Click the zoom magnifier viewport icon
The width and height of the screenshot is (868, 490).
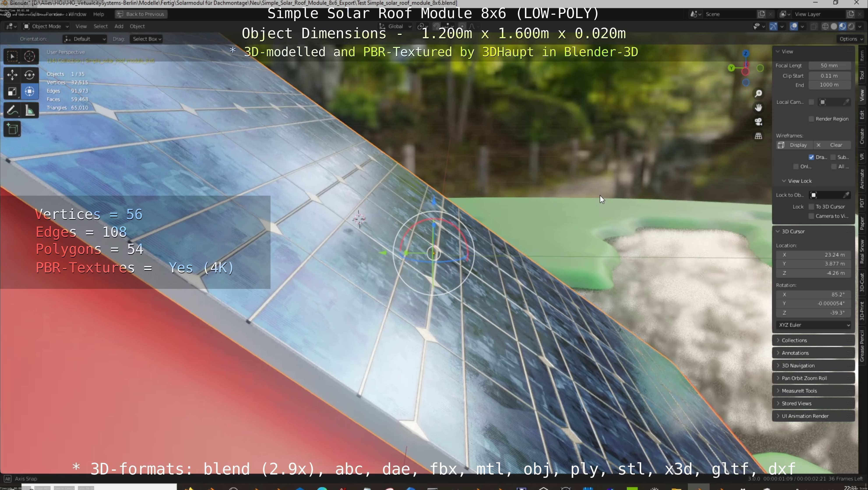tap(758, 94)
